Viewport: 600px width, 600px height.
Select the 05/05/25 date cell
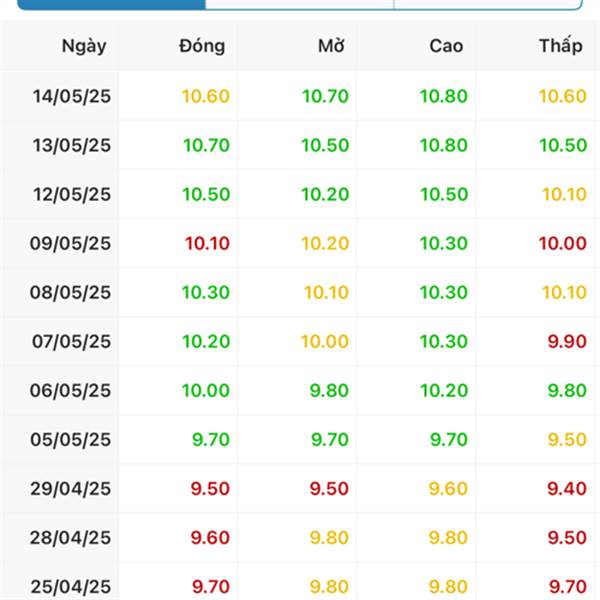[x=71, y=439]
